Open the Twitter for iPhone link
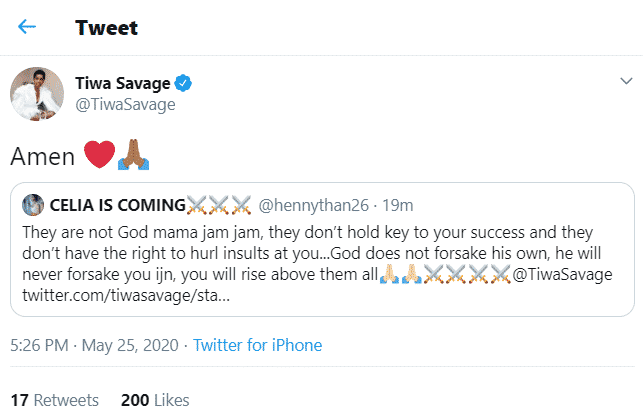Screen dimensions: 643x414 coord(258,346)
